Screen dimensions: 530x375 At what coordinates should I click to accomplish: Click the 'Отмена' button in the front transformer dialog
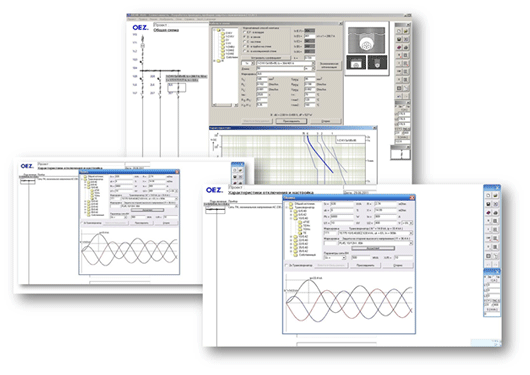[398, 265]
